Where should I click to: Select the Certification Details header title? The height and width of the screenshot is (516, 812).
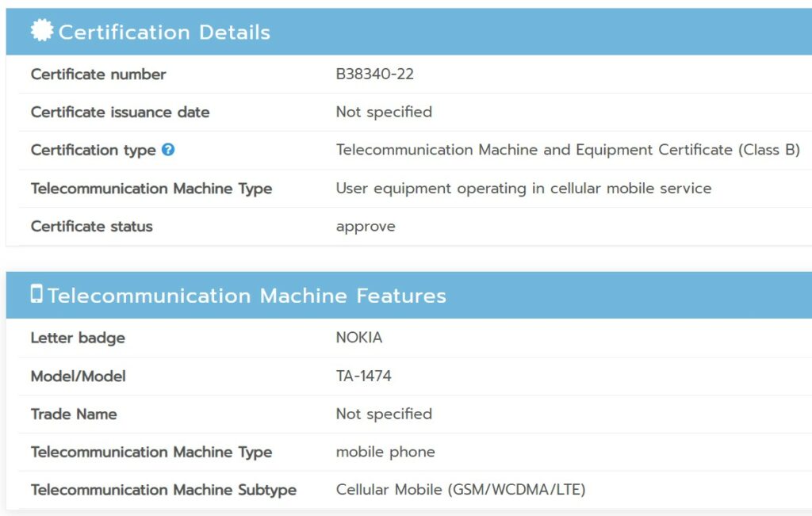[164, 32]
